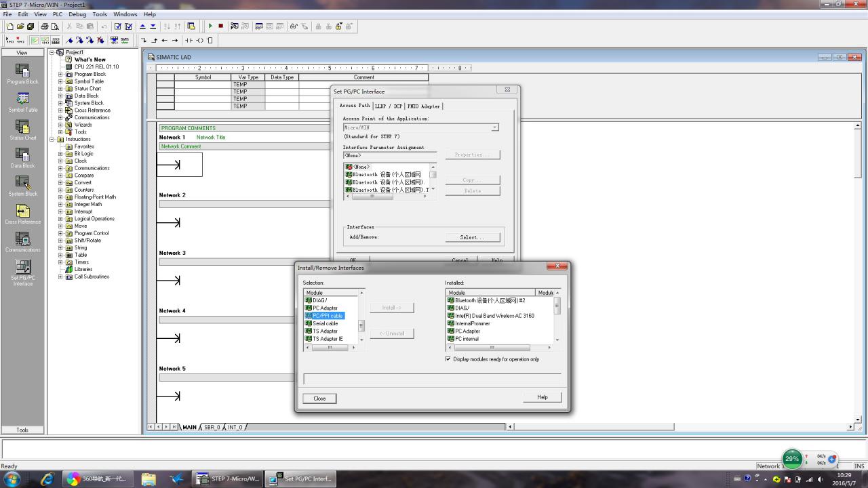Select Serial cable in the Selection list
This screenshot has width=868, height=488.
point(321,323)
